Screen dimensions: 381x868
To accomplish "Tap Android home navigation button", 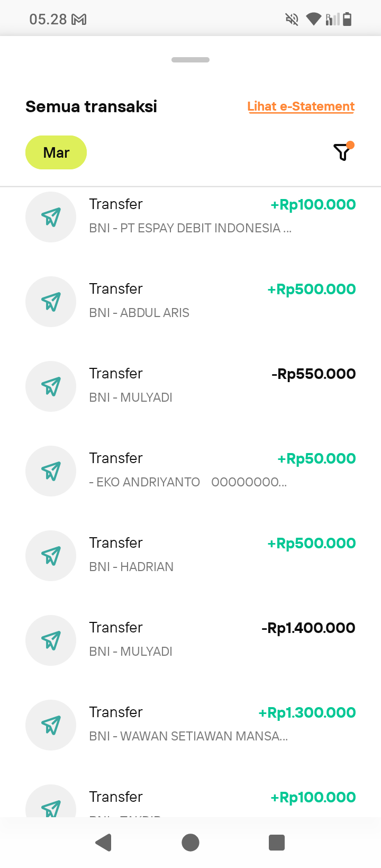I will point(190,842).
